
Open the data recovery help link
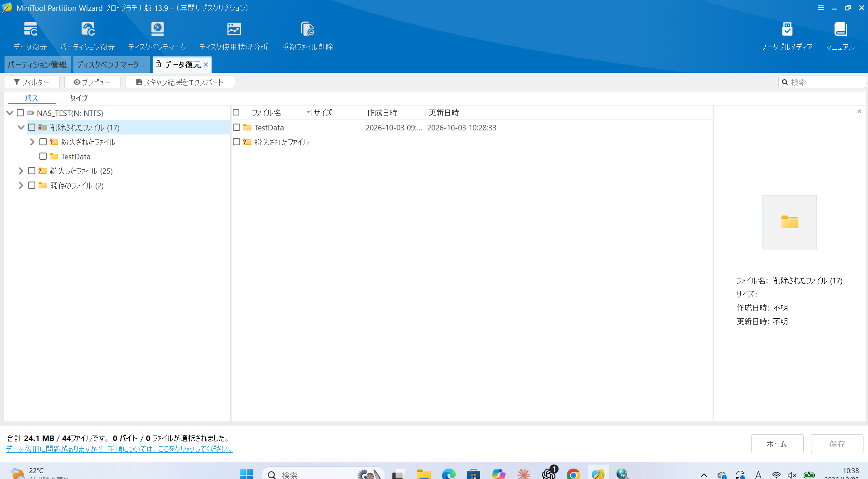click(120, 449)
